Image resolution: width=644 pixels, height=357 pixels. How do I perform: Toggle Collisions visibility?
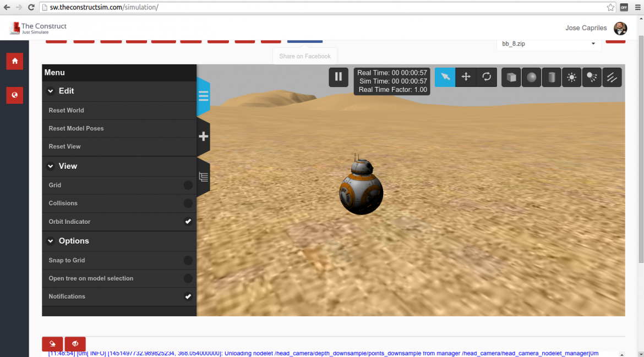pyautogui.click(x=188, y=203)
